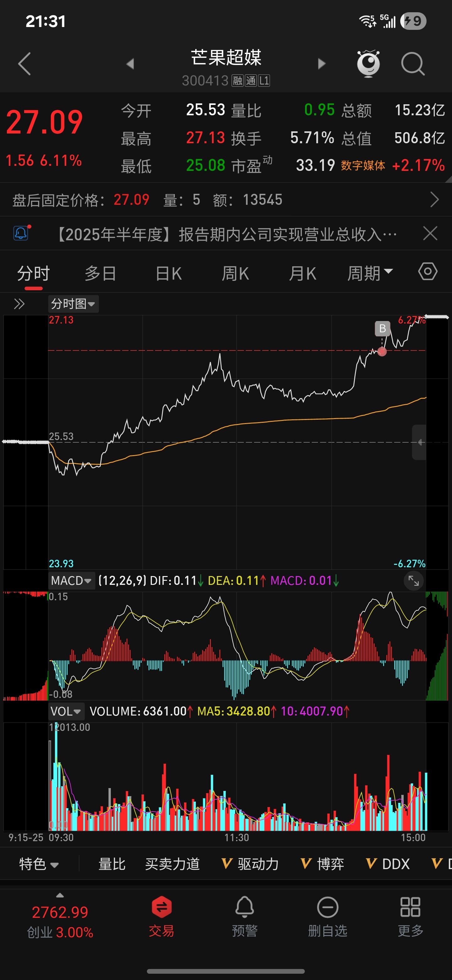452x980 pixels.
Task: Switch to the 月K tab
Action: (302, 274)
